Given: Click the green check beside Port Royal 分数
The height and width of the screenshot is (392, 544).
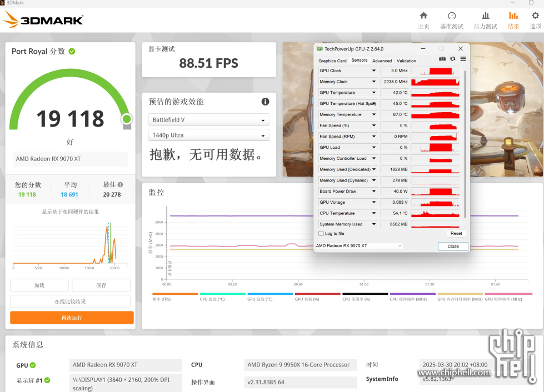Looking at the screenshot, I should pyautogui.click(x=72, y=51).
